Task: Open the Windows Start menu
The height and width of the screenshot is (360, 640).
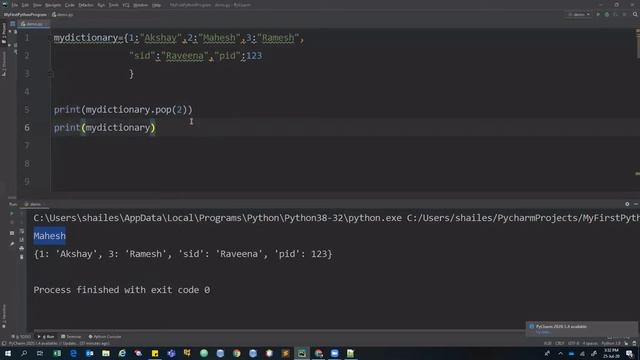Action: tap(8, 353)
